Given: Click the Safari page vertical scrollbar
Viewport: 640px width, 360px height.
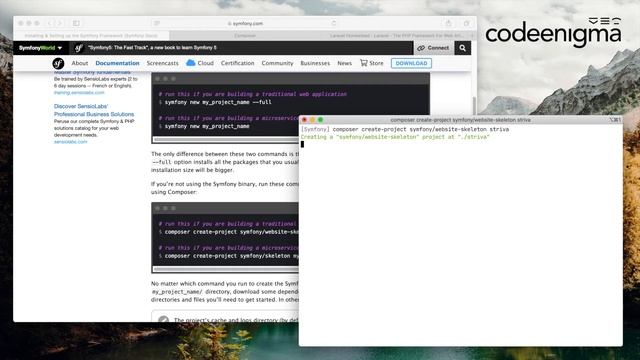Looking at the screenshot, I should [x=473, y=106].
